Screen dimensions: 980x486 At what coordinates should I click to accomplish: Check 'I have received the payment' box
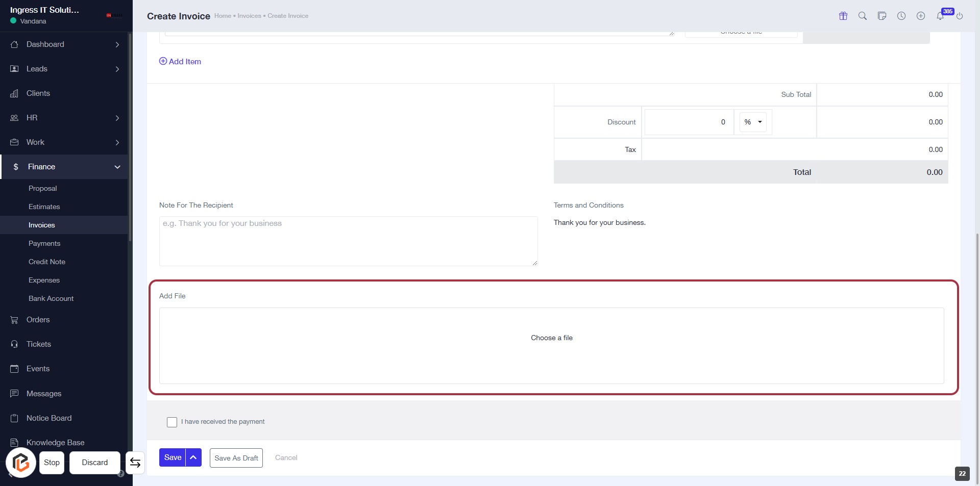pos(172,422)
